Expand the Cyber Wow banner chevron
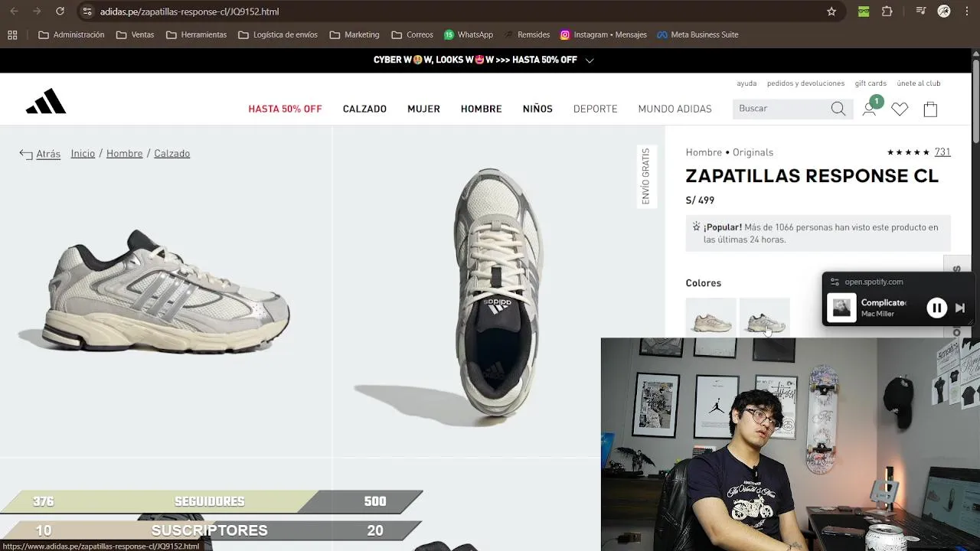980x551 pixels. (590, 60)
